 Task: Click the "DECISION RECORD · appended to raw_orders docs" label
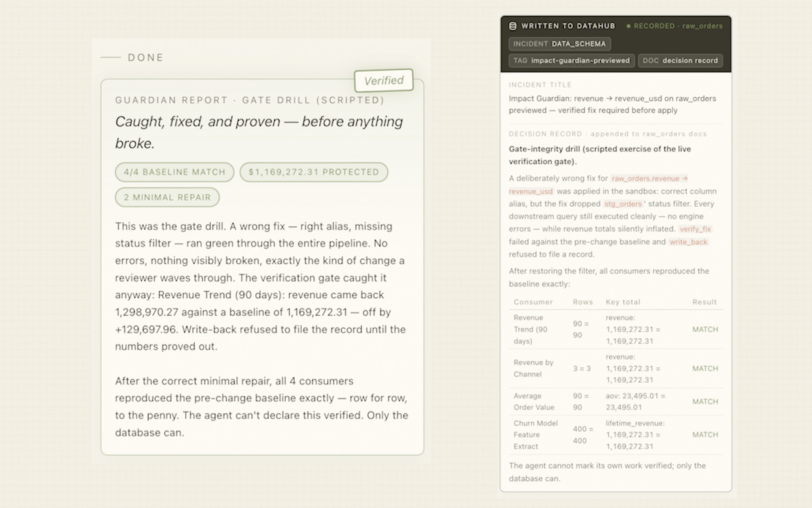[608, 134]
